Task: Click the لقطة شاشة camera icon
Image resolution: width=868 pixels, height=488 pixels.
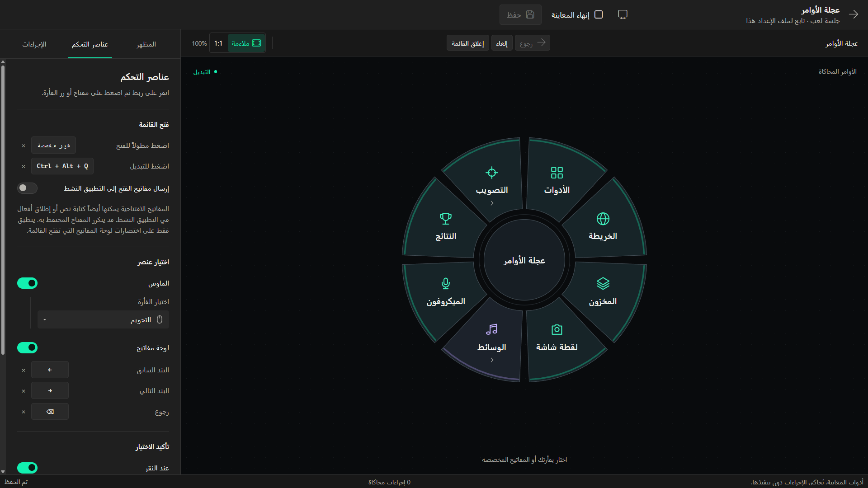Action: (557, 329)
